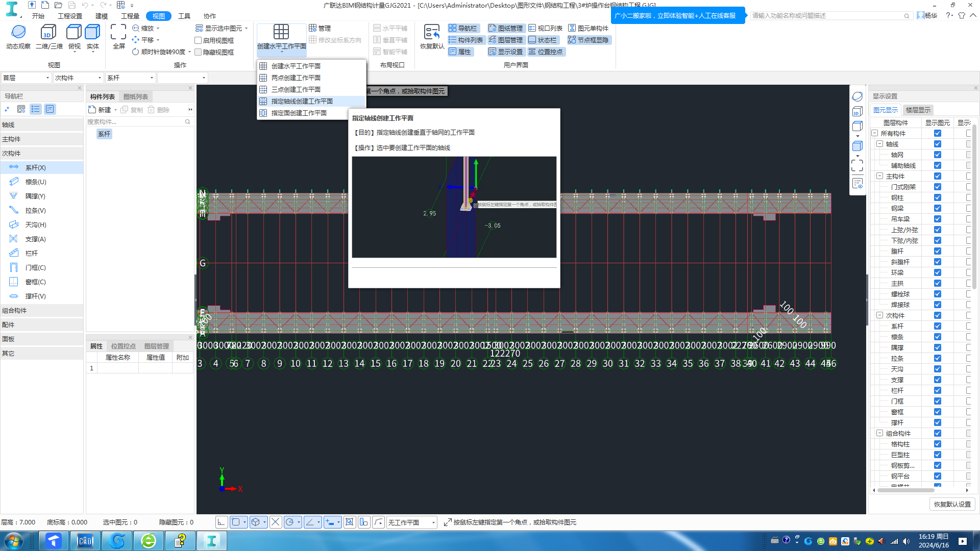Screen dimensions: 980x551
Task: Click the 显示设置 horizontal scrollbar
Action: 906,490
